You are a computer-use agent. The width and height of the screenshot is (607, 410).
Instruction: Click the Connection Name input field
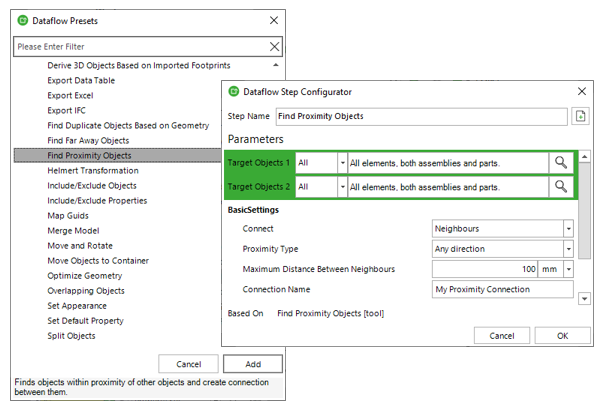[x=502, y=289]
